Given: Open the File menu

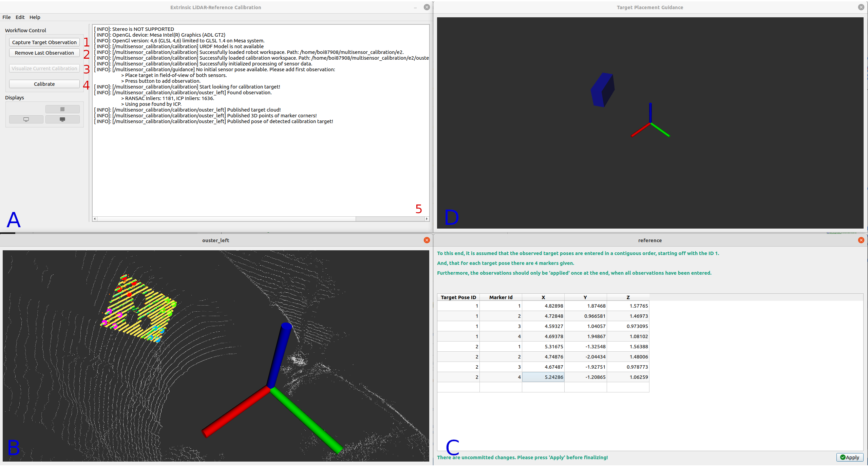Looking at the screenshot, I should [6, 17].
